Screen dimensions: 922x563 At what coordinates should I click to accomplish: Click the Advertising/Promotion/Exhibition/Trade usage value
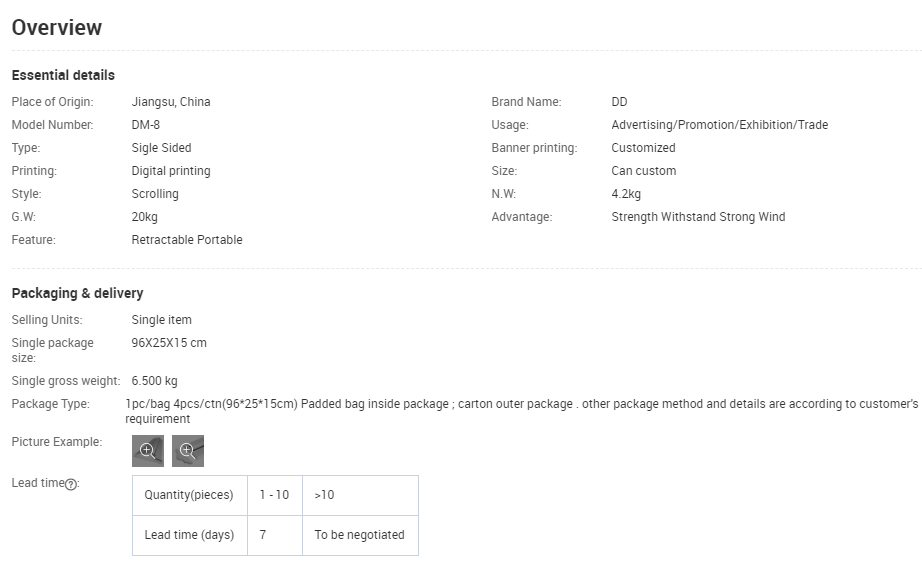(x=719, y=125)
